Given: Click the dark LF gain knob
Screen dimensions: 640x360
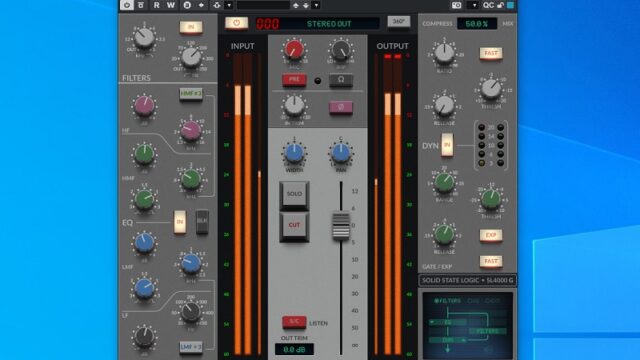Looking at the screenshot, I should [144, 338].
